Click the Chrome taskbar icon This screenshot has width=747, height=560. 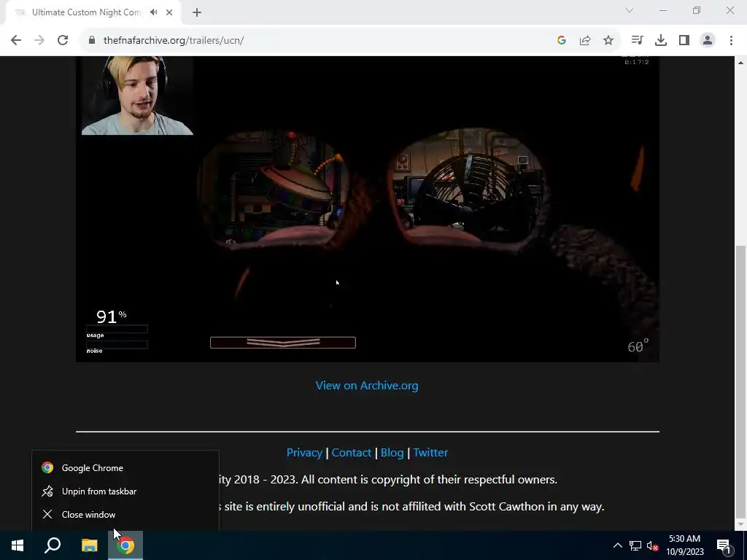tap(125, 545)
